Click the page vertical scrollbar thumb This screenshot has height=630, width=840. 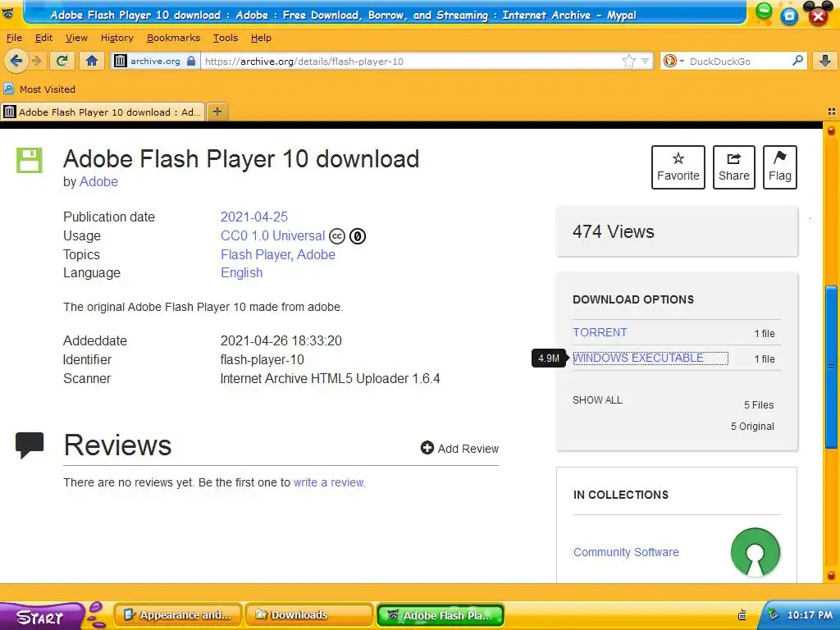[x=832, y=367]
